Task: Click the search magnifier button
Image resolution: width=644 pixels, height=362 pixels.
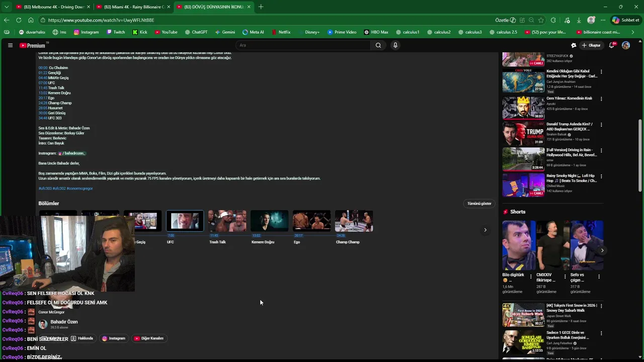Action: pyautogui.click(x=378, y=45)
